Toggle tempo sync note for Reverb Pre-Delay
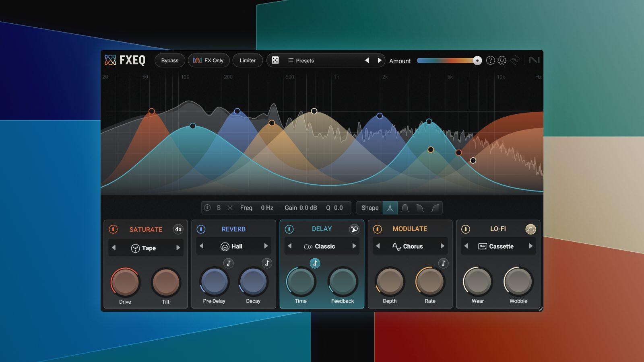The width and height of the screenshot is (644, 362). click(x=229, y=263)
